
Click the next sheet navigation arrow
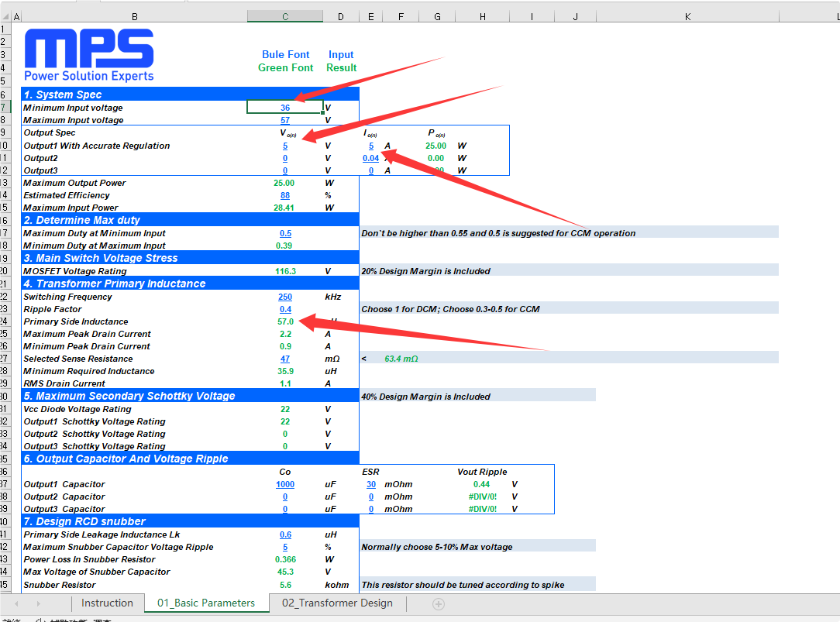tap(38, 603)
